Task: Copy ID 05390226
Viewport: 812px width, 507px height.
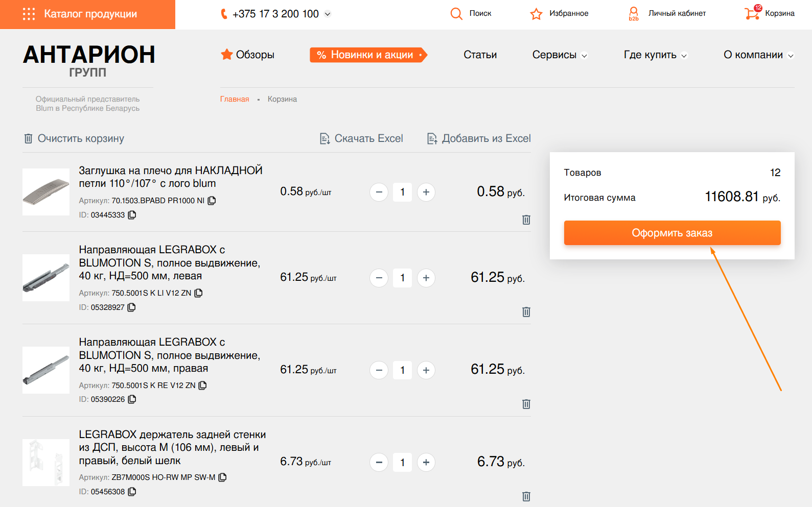Action: click(x=132, y=399)
